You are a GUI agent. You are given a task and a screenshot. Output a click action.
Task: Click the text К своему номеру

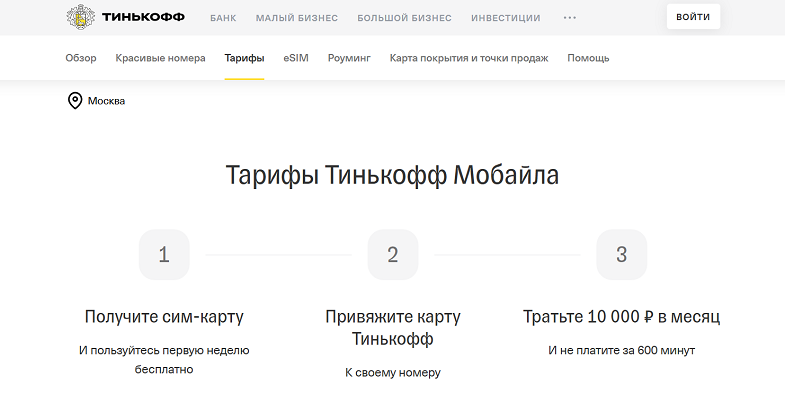tap(392, 373)
